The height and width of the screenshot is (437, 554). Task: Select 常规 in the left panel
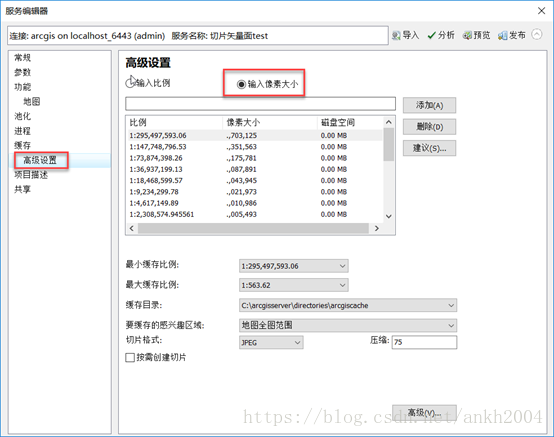[23, 58]
